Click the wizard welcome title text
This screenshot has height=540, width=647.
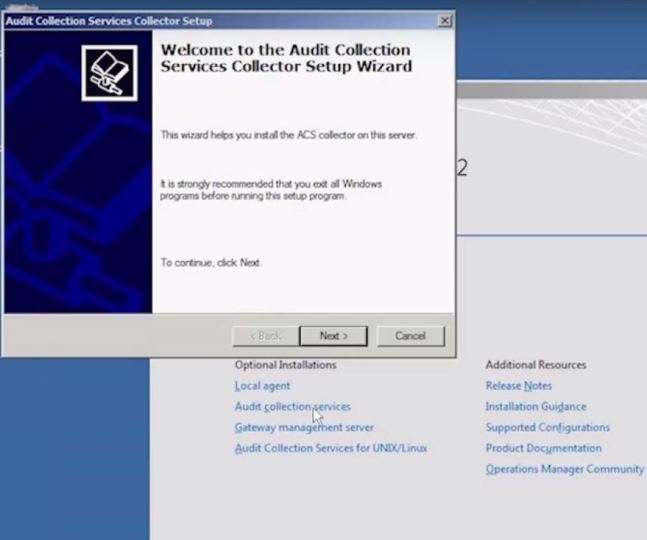tap(286, 58)
